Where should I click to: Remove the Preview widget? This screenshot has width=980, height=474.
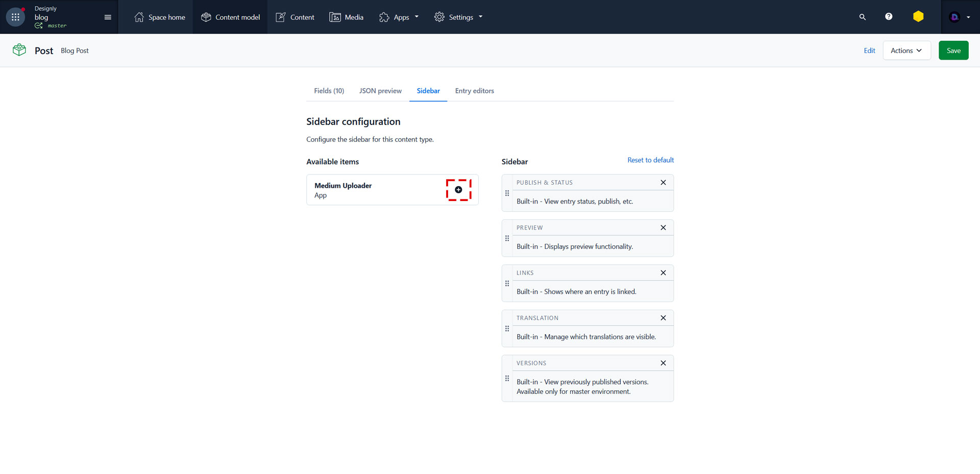(x=663, y=228)
